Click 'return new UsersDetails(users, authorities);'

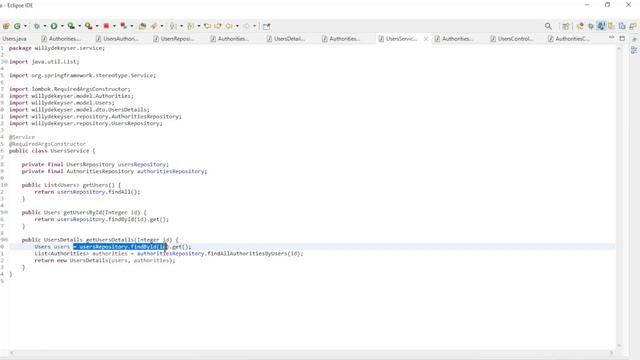tap(105, 260)
